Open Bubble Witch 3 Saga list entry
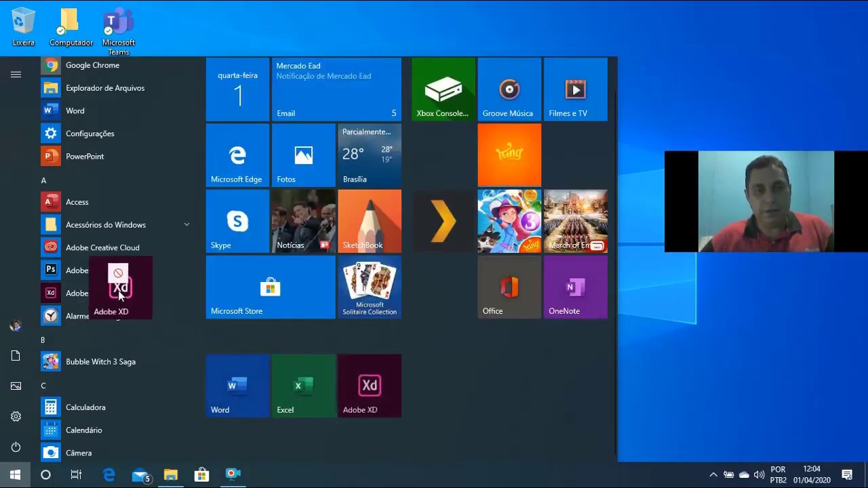Image resolution: width=868 pixels, height=488 pixels. (115, 362)
